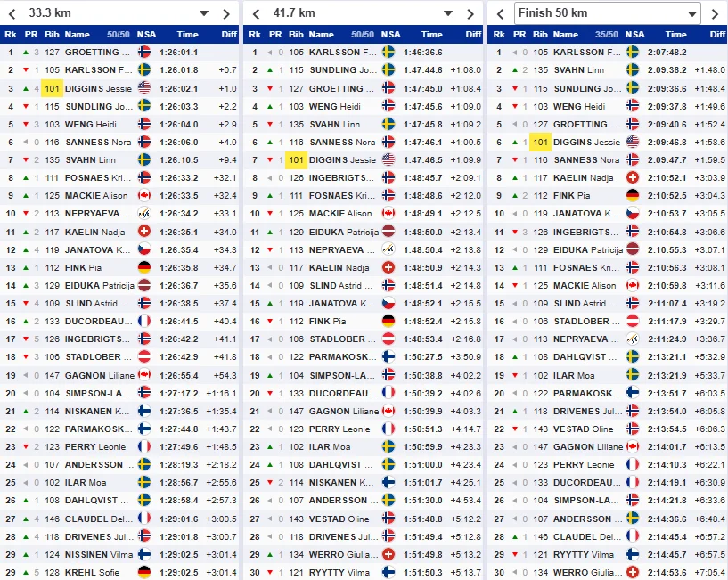This screenshot has width=728, height=580.
Task: Go to next split in 41.7 km panel
Action: point(470,14)
